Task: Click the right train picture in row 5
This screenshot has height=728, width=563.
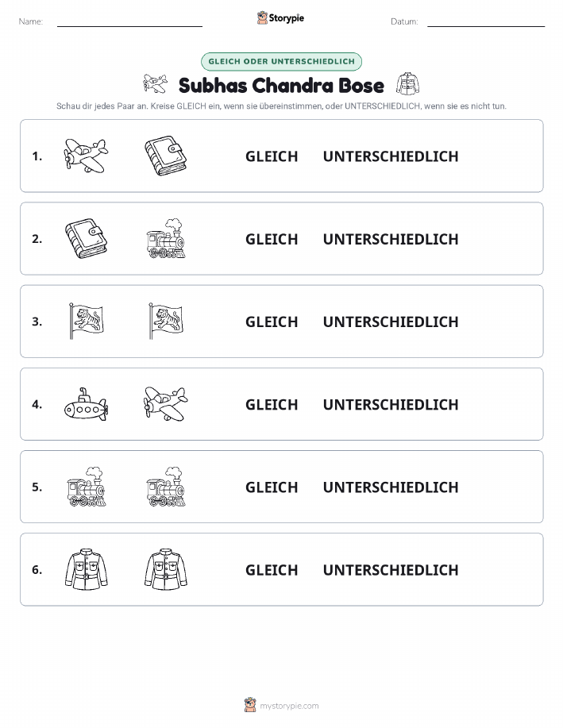Action: (x=166, y=487)
